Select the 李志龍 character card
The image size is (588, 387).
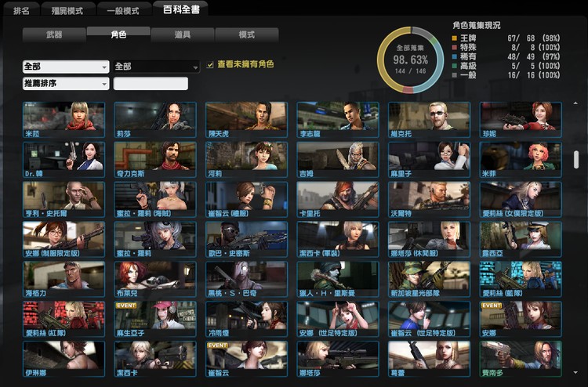[x=338, y=120]
